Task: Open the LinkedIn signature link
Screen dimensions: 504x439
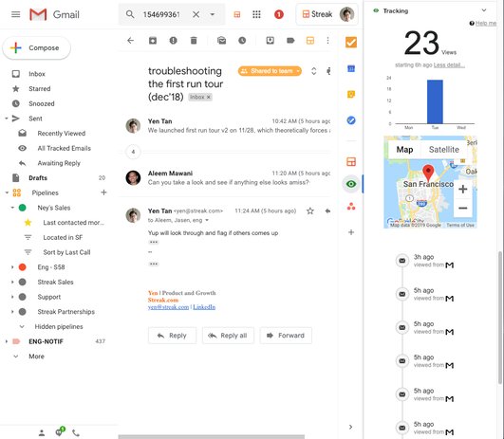Action: pyautogui.click(x=204, y=307)
